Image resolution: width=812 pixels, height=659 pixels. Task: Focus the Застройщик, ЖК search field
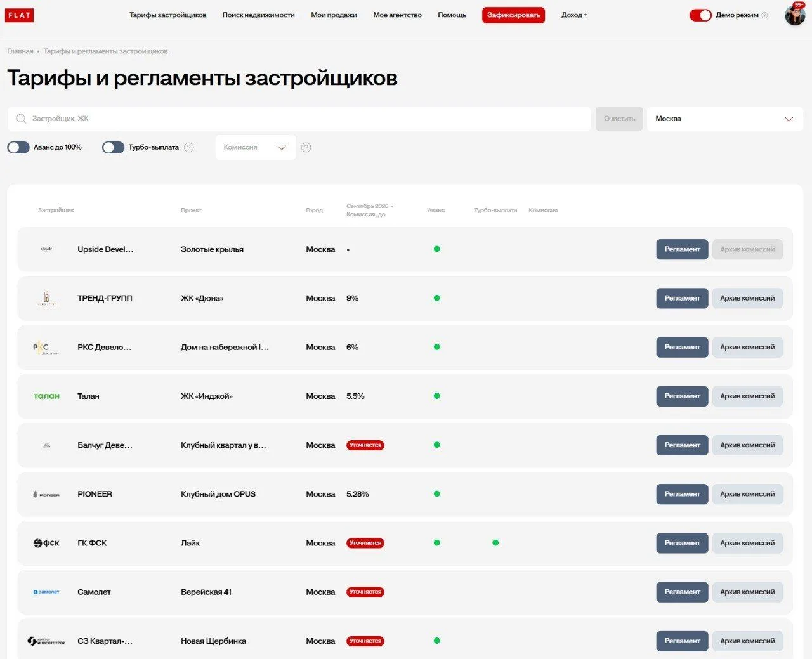[299, 119]
